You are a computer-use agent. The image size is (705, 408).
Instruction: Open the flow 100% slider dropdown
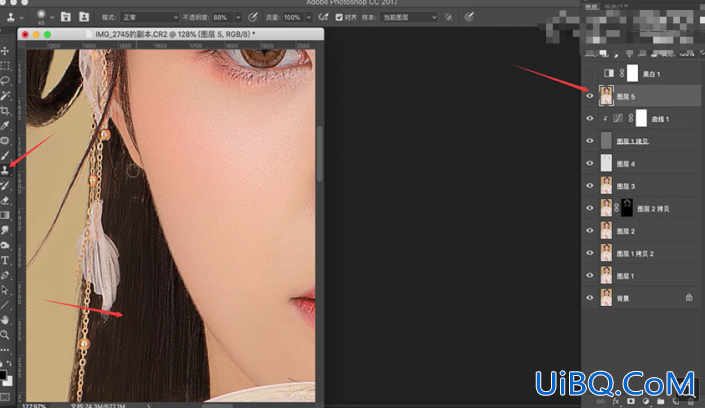(x=309, y=18)
